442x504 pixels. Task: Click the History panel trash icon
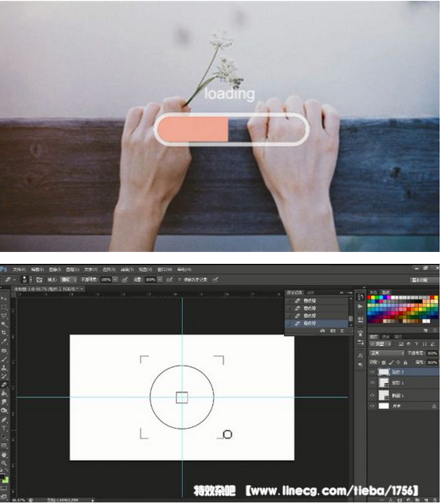click(x=343, y=330)
